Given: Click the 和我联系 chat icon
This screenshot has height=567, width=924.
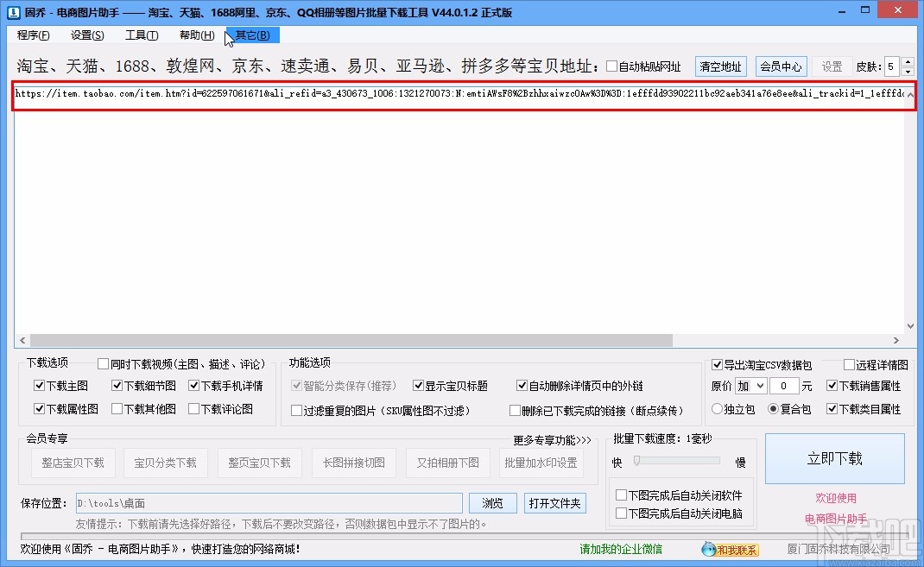Looking at the screenshot, I should pyautogui.click(x=730, y=550).
